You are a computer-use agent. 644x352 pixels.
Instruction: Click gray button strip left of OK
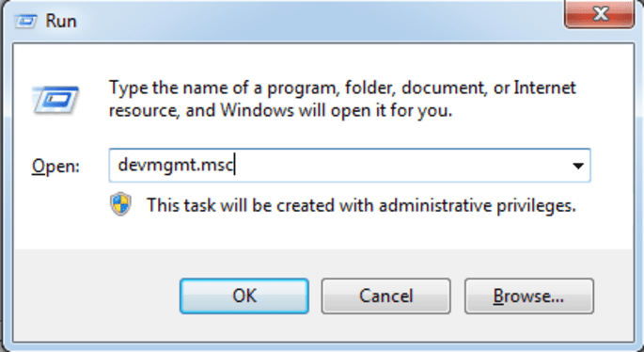click(x=97, y=296)
